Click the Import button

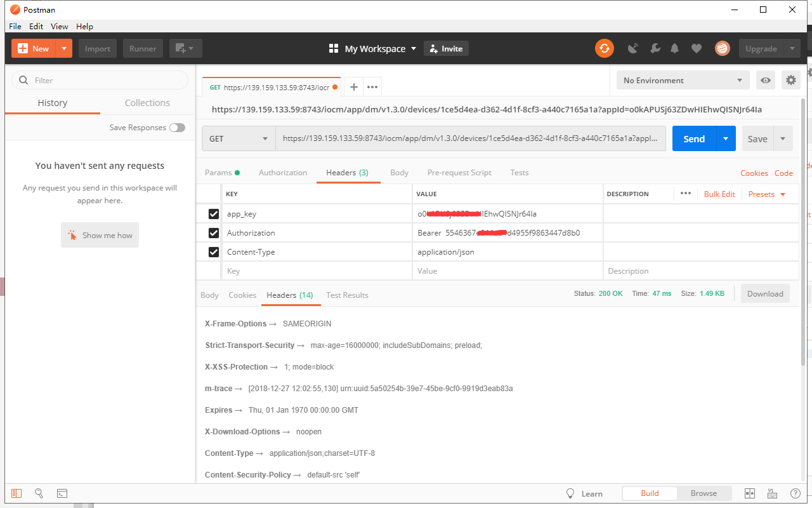point(98,48)
